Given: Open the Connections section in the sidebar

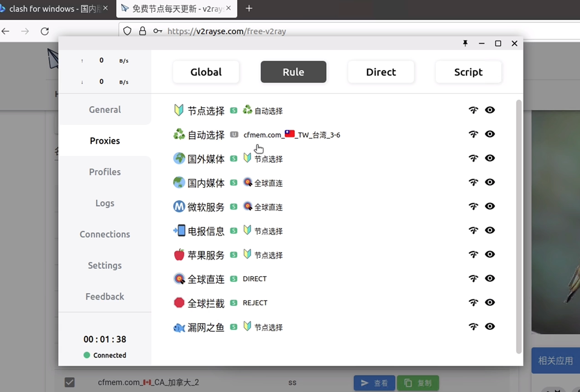Looking at the screenshot, I should pyautogui.click(x=104, y=234).
